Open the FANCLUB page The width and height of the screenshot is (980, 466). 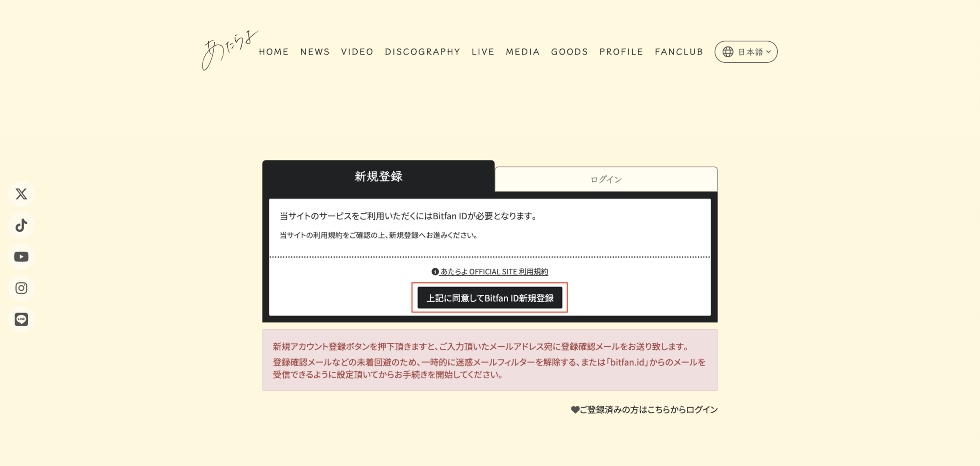[679, 52]
